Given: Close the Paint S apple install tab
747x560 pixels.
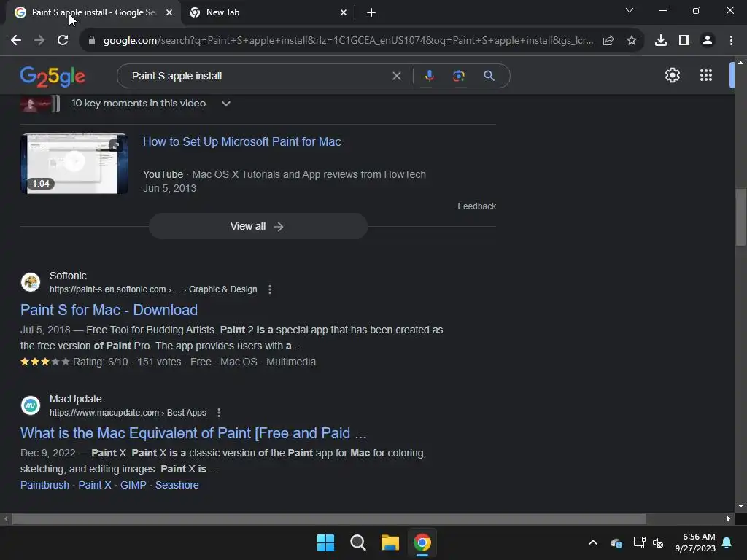Looking at the screenshot, I should 169,12.
